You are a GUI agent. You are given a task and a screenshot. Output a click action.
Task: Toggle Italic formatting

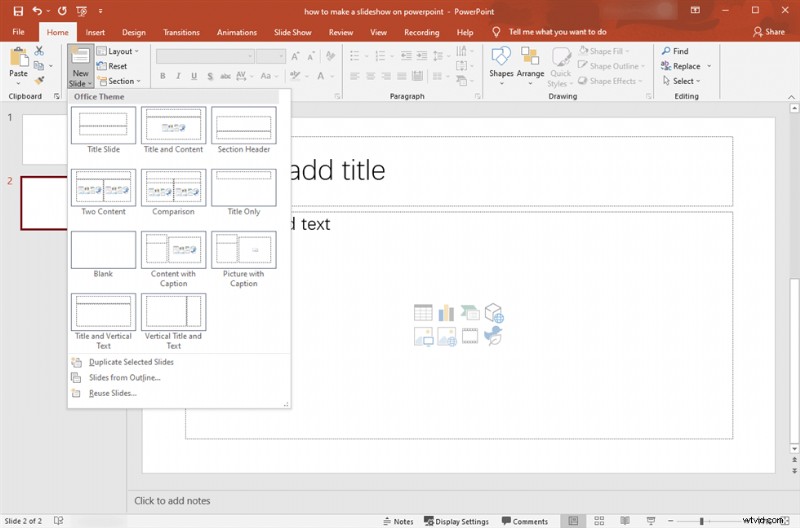point(178,76)
